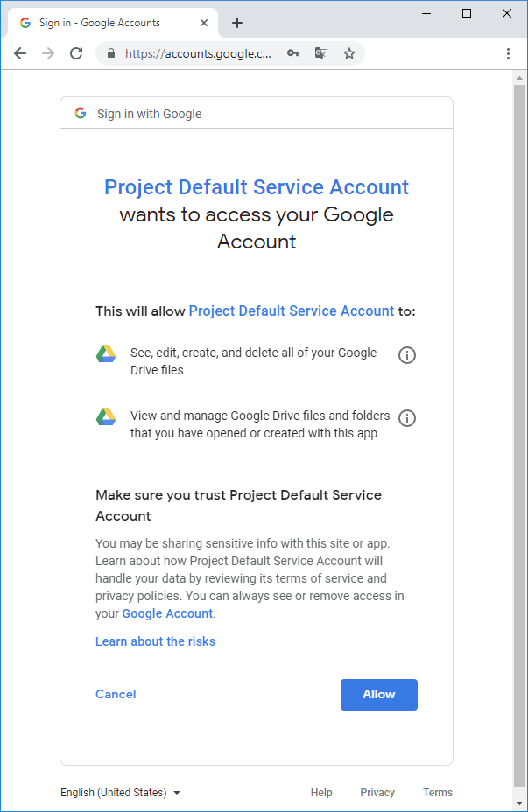Open the Terms footer link
This screenshot has width=528, height=812.
[x=438, y=793]
